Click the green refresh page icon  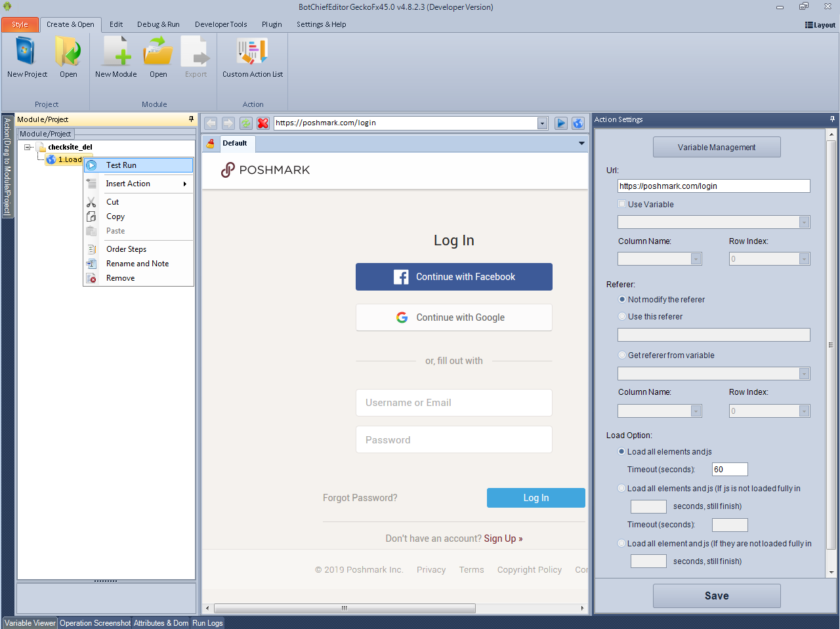coord(246,123)
